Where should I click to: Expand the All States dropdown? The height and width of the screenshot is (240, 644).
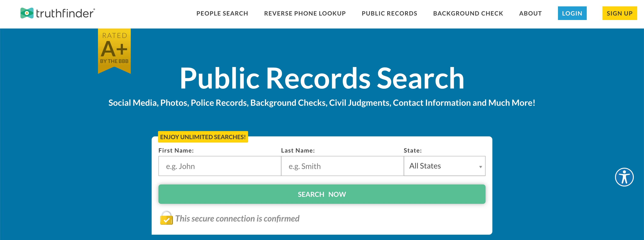(x=444, y=166)
